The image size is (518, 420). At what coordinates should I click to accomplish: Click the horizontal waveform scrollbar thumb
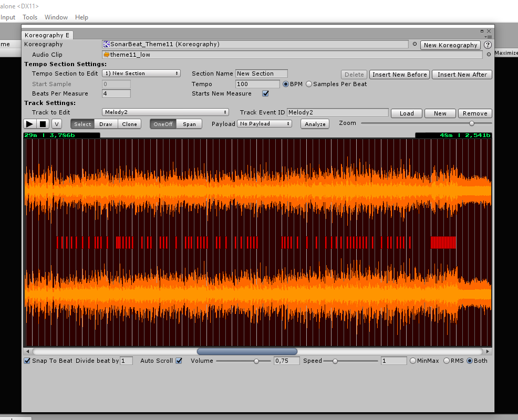(247, 351)
